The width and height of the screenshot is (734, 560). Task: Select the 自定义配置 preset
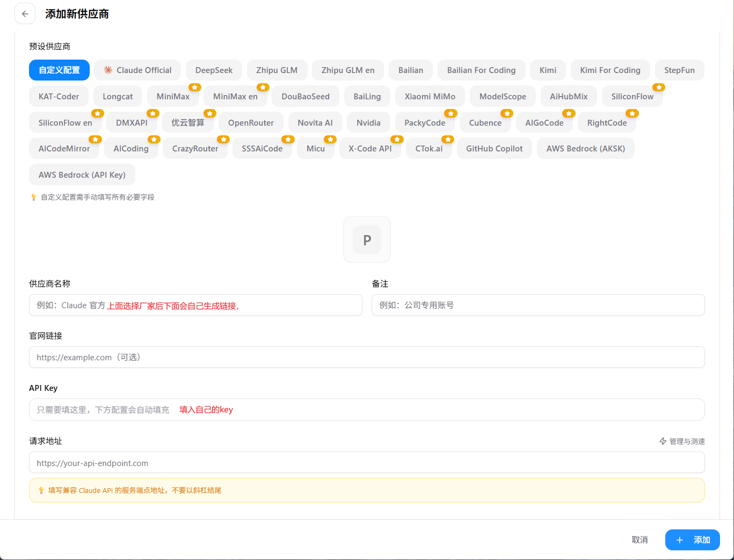click(x=59, y=70)
